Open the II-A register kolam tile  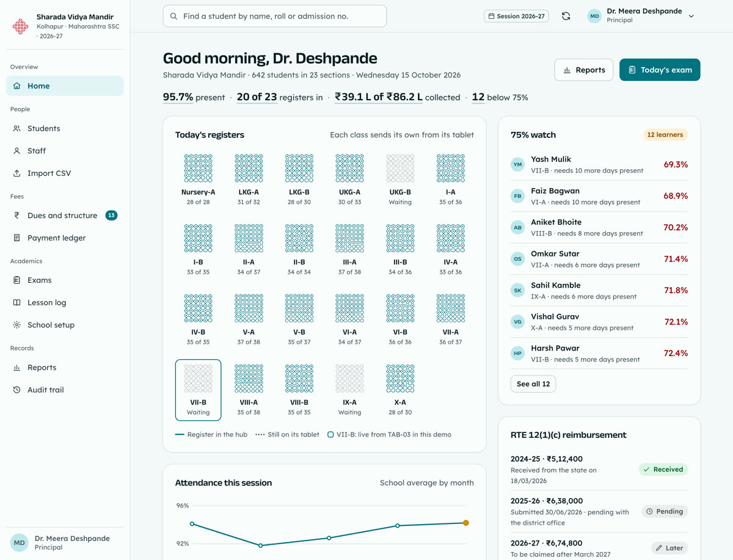[249, 250]
